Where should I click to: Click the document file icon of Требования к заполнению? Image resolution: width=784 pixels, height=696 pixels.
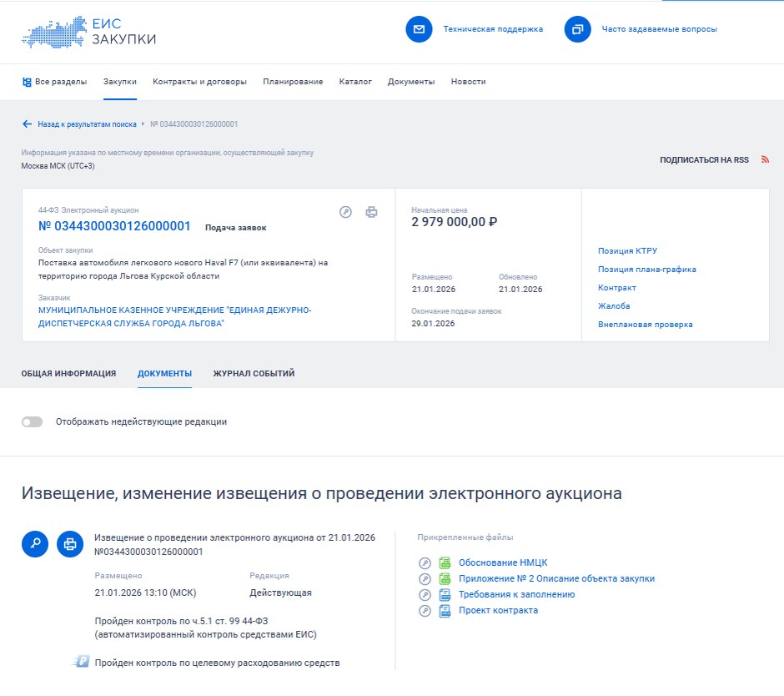tap(445, 595)
